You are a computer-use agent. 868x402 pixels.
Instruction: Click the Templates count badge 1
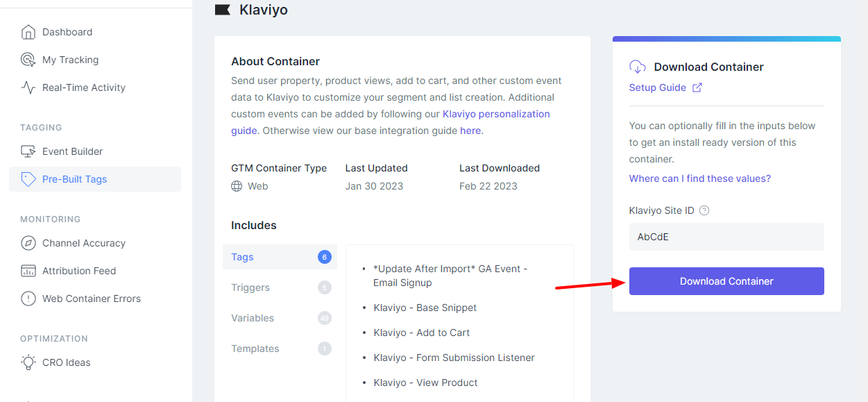pos(324,349)
